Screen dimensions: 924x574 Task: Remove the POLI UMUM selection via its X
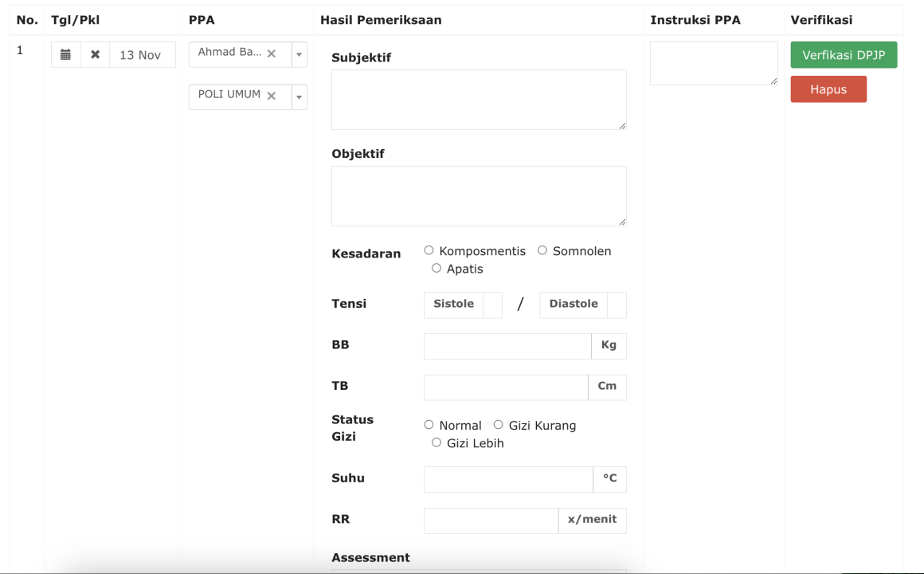click(x=272, y=96)
